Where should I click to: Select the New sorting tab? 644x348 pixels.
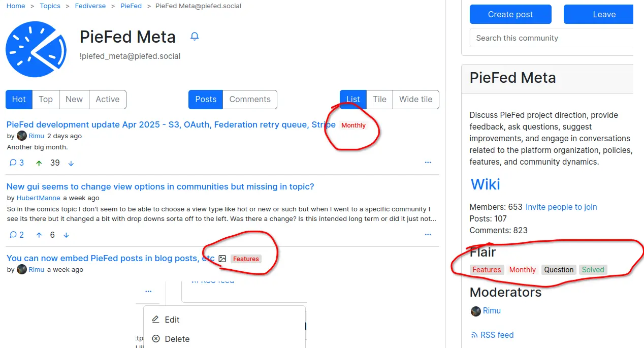coord(74,100)
